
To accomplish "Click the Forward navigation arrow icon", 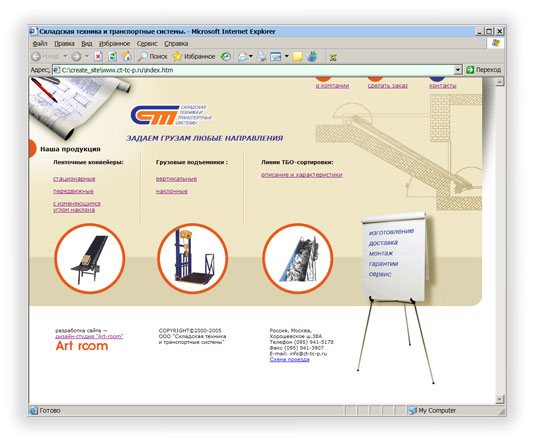I will click(76, 57).
